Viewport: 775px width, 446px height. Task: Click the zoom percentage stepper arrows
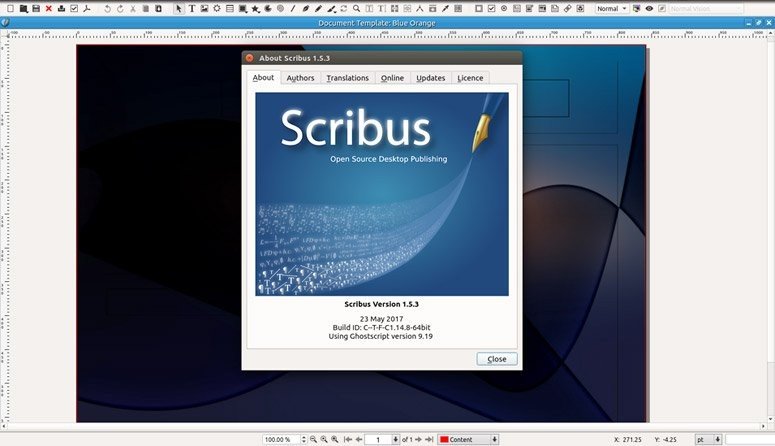(303, 439)
